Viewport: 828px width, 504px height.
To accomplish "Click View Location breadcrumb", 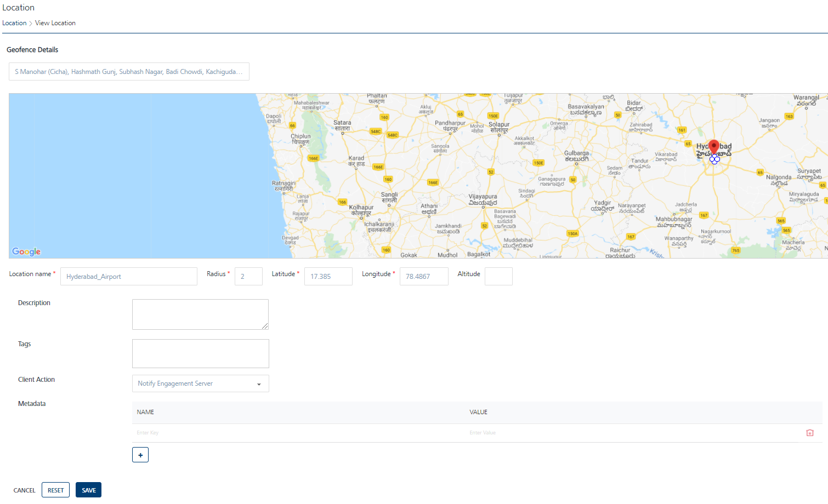I will point(55,23).
